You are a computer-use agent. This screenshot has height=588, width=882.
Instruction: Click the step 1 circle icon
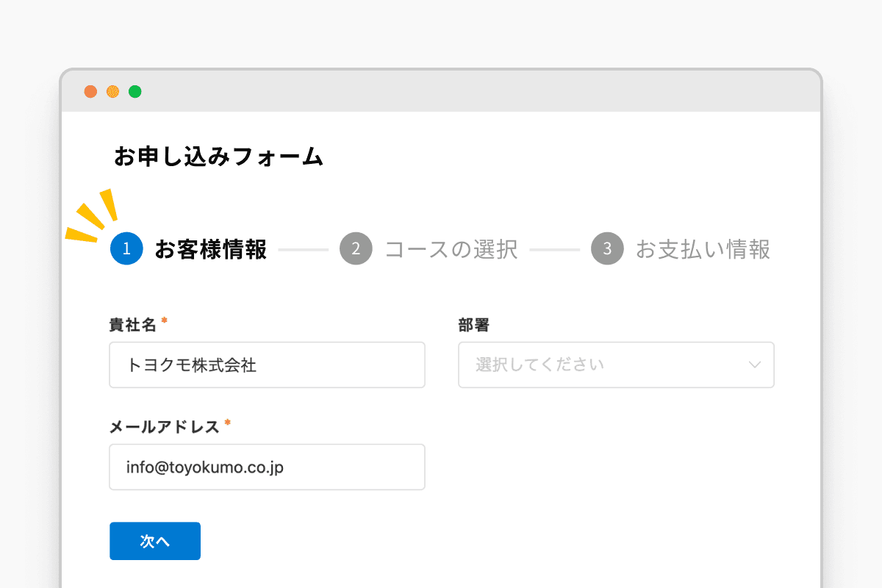(x=126, y=248)
